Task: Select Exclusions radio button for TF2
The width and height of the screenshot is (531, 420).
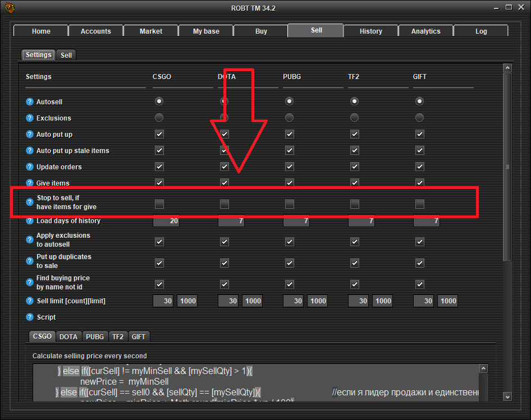Action: click(x=354, y=118)
